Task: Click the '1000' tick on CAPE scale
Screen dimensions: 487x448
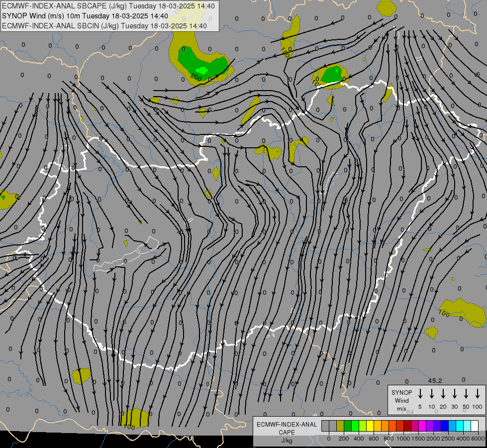Action: tap(403, 439)
